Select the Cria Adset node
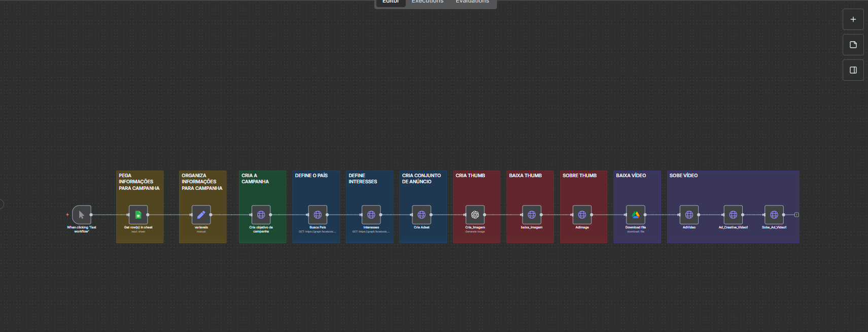 [x=421, y=215]
